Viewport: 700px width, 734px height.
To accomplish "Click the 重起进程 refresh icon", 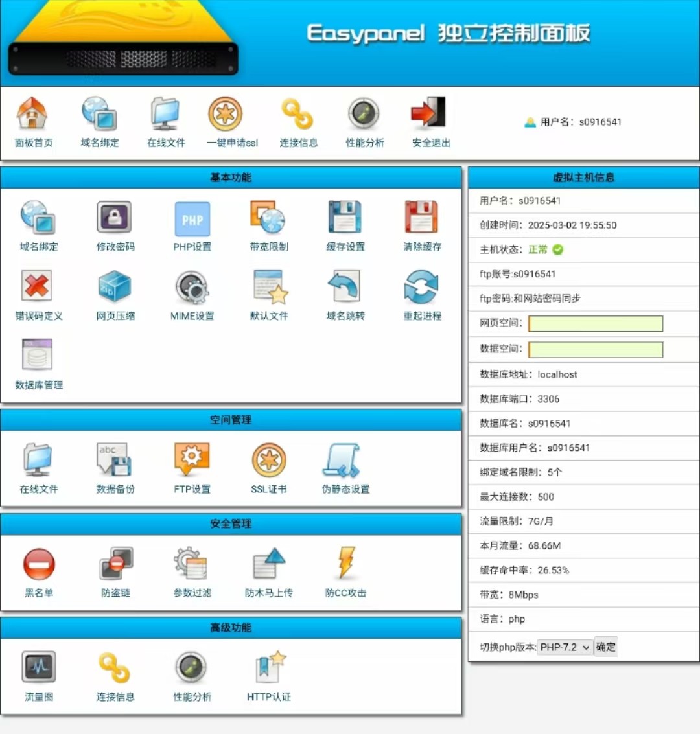I will point(423,295).
